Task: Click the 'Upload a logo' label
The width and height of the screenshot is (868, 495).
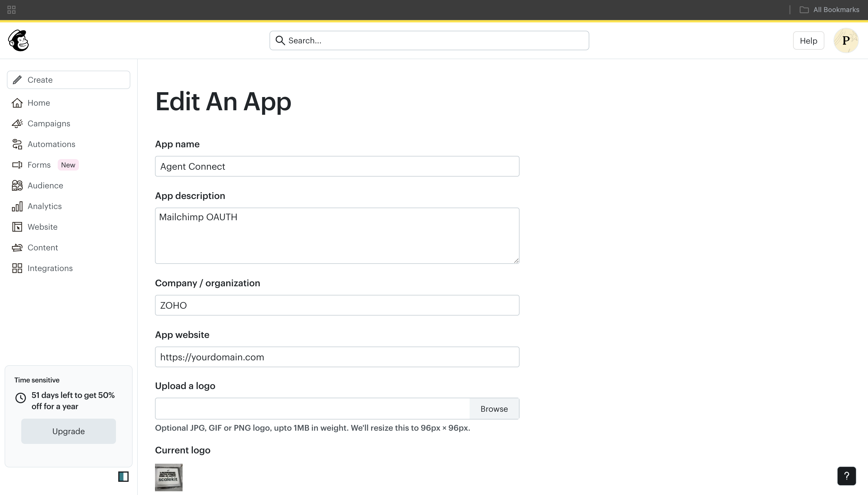Action: [185, 386]
